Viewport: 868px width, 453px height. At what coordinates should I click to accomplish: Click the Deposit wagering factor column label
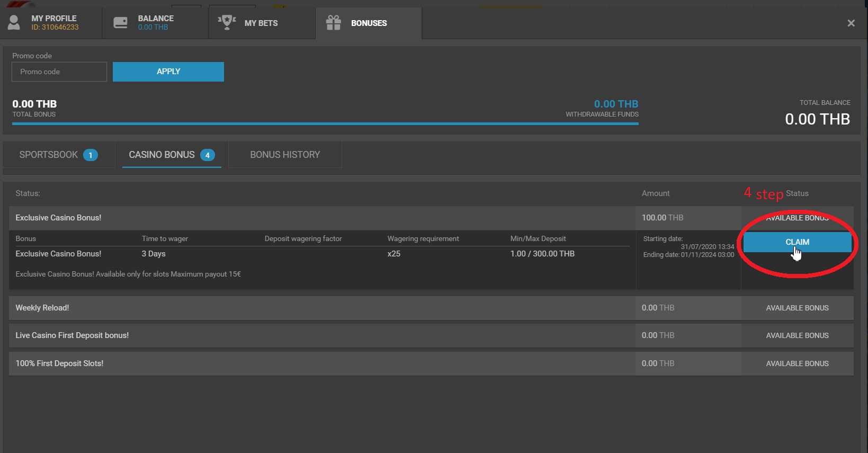(x=303, y=239)
